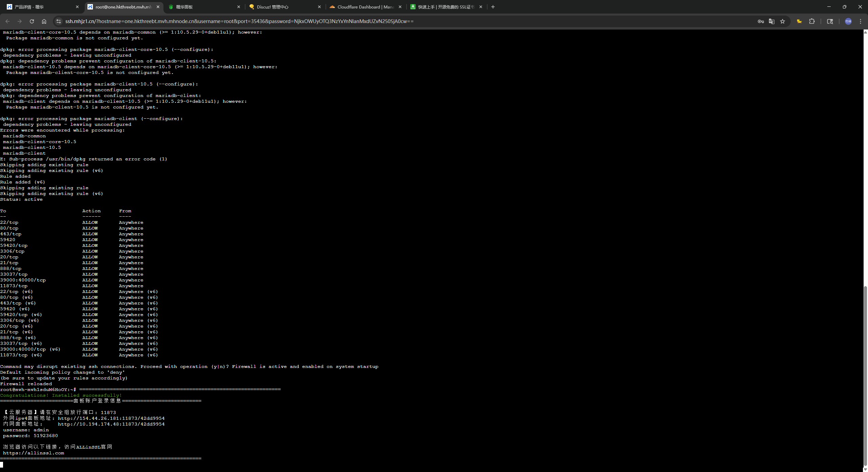Close the Cloudflare Dashboard tab

[x=400, y=7]
